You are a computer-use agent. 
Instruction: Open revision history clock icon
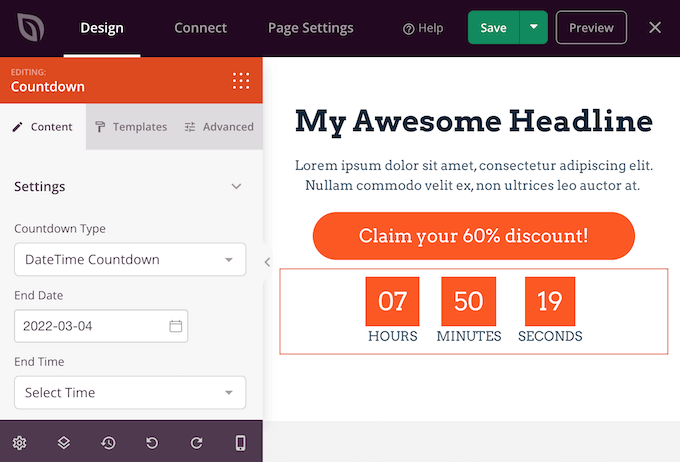tap(108, 442)
